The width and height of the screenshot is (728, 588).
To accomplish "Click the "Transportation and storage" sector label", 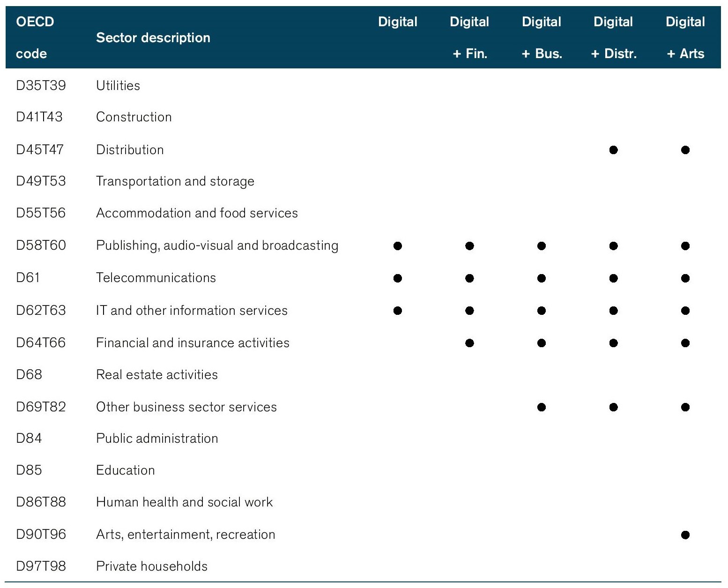I will 175,181.
